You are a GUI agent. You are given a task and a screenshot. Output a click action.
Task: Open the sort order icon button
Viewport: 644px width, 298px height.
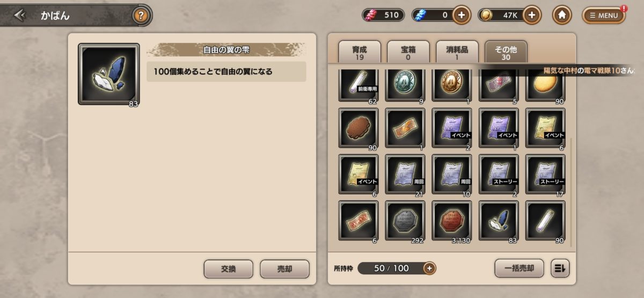(x=560, y=268)
